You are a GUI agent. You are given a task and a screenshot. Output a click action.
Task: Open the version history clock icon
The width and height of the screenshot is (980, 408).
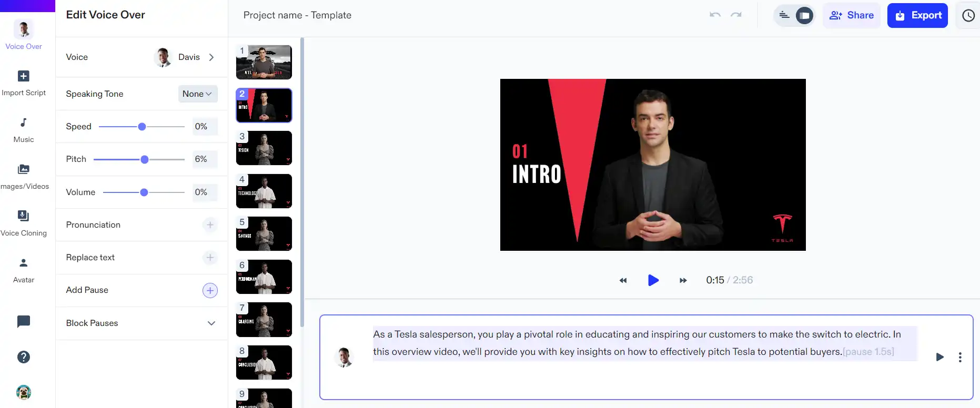(968, 16)
